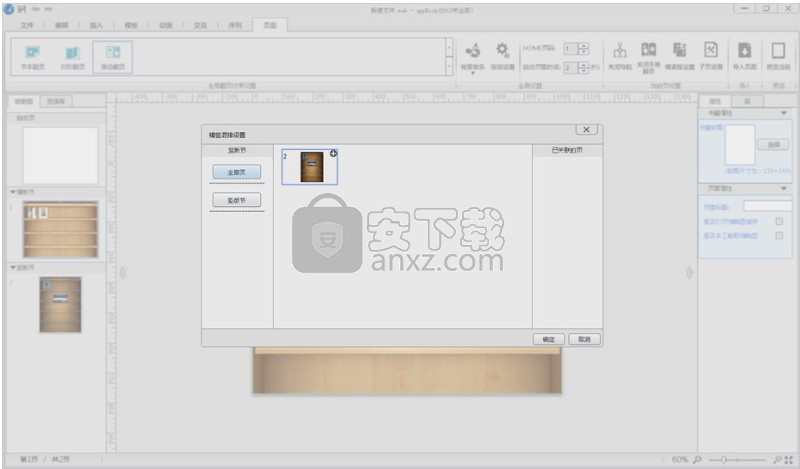Open the 编辑 (Edit) ribbon tab
This screenshot has height=469, width=800.
coord(62,25)
